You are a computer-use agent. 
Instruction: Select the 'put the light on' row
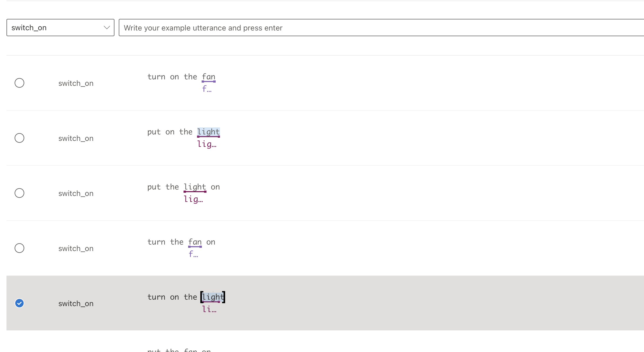click(19, 193)
